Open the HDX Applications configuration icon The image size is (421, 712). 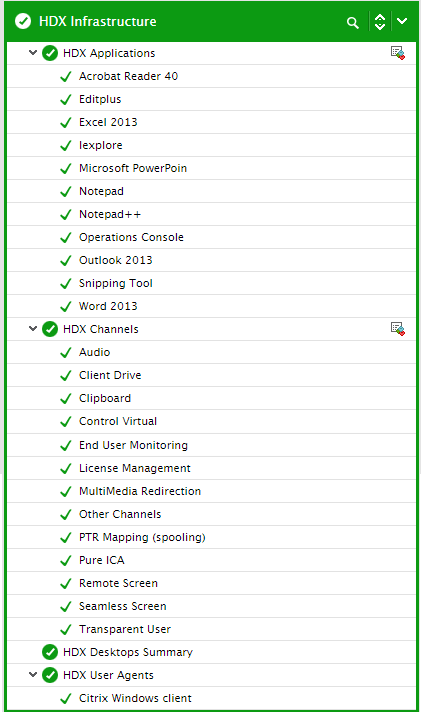click(398, 53)
